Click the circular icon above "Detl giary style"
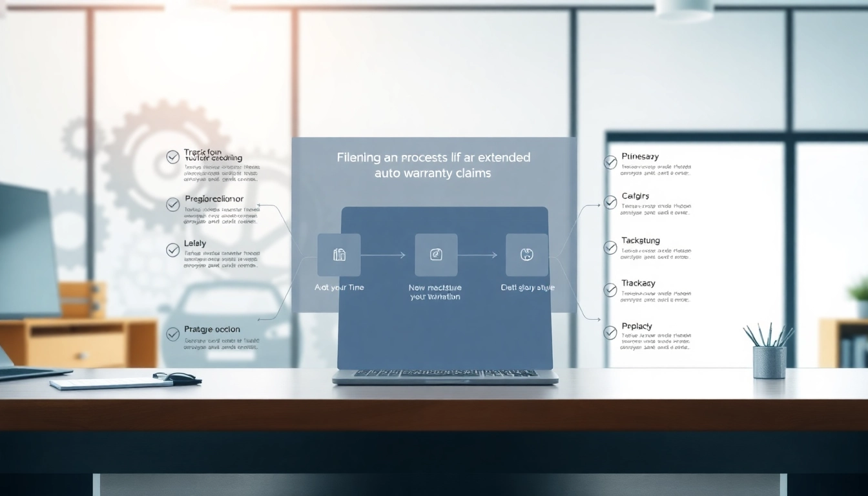 point(526,255)
